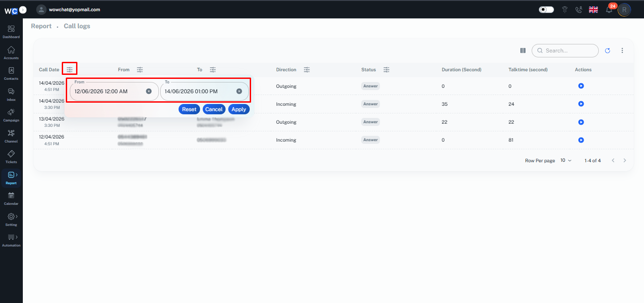Play recording for the 13/04/2026 call
The height and width of the screenshot is (303, 644).
point(581,122)
